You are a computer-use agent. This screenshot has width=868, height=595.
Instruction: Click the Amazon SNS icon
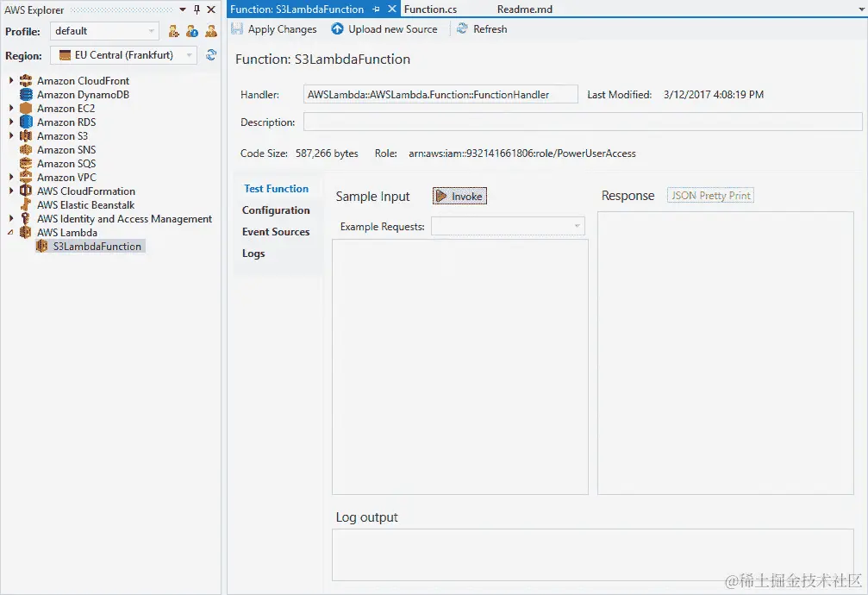click(26, 149)
